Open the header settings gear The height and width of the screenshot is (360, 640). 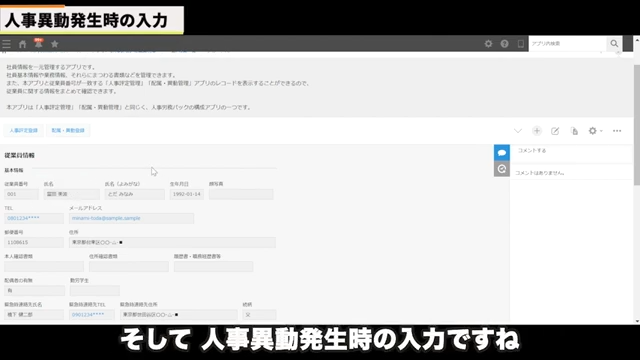[x=488, y=43]
